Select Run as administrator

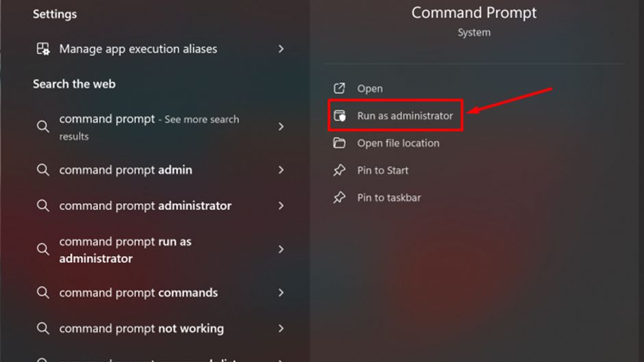[405, 116]
